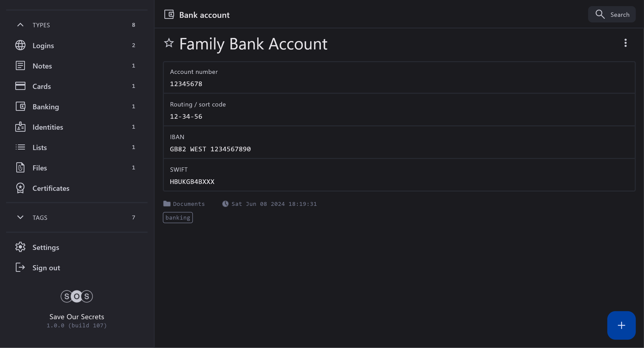
Task: Select the Lists icon
Action: (x=20, y=147)
